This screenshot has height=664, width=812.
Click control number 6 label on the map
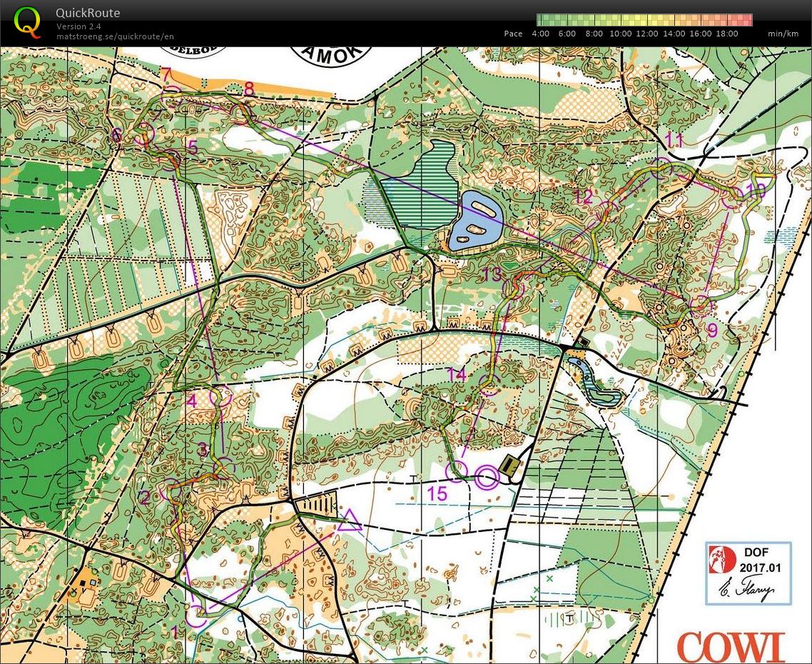(x=116, y=136)
